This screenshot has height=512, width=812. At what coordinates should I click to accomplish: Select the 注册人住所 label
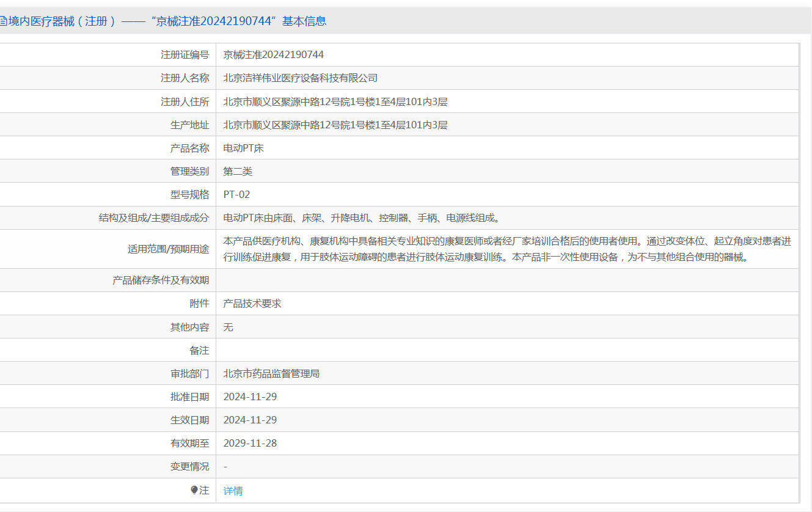(x=185, y=101)
